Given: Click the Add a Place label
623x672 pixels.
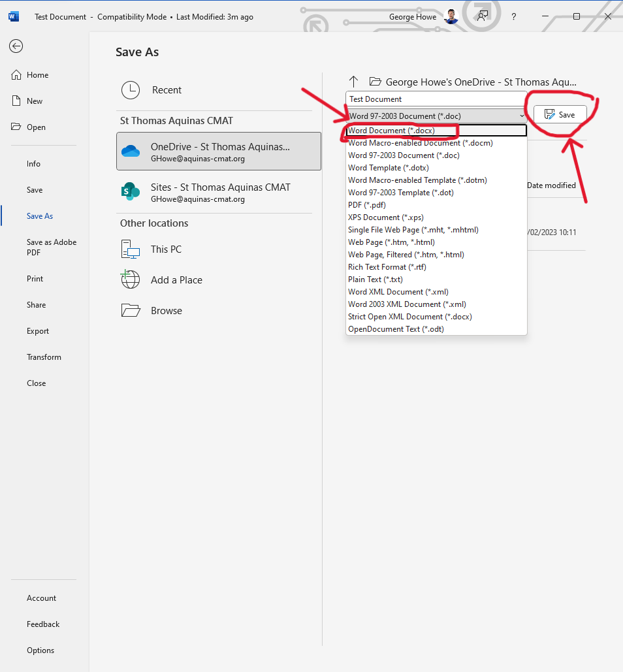Looking at the screenshot, I should pyautogui.click(x=176, y=280).
